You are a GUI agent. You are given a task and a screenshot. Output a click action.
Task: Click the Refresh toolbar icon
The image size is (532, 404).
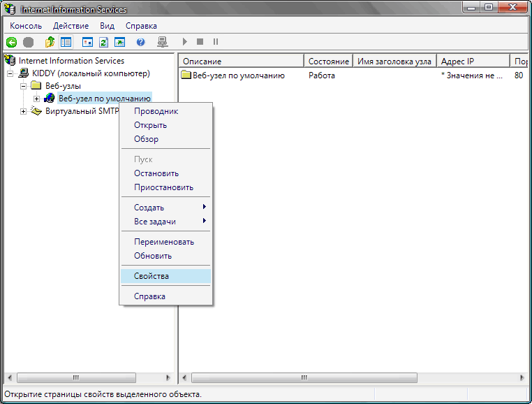click(x=103, y=42)
